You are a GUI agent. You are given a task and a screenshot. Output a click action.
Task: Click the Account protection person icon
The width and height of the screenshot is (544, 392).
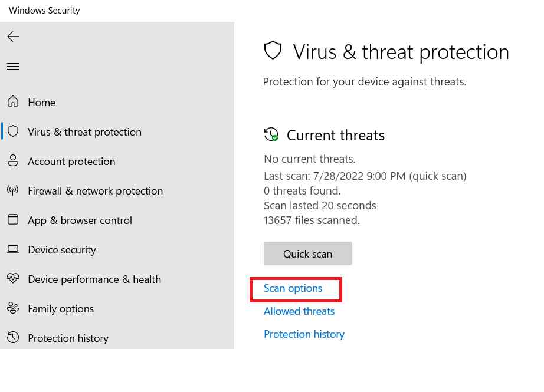pyautogui.click(x=13, y=160)
